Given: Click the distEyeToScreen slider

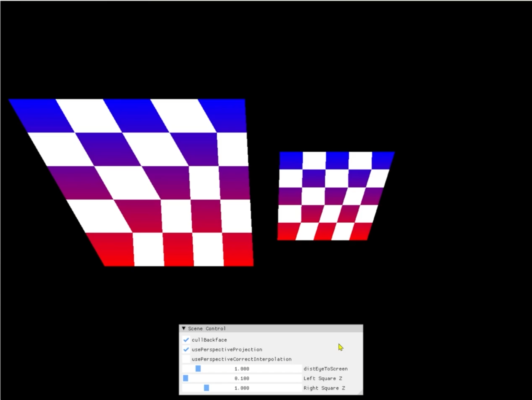Looking at the screenshot, I should 242,368.
